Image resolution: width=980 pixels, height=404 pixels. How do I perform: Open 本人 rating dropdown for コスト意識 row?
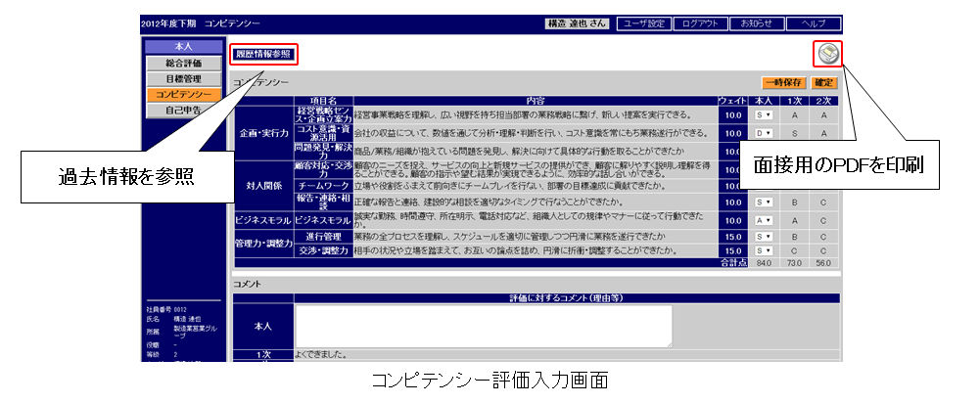[x=765, y=132]
